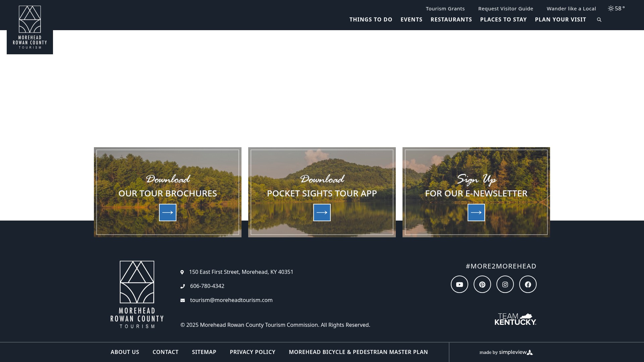
Task: Call the 606-780-4342 phone link
Action: pos(207,286)
